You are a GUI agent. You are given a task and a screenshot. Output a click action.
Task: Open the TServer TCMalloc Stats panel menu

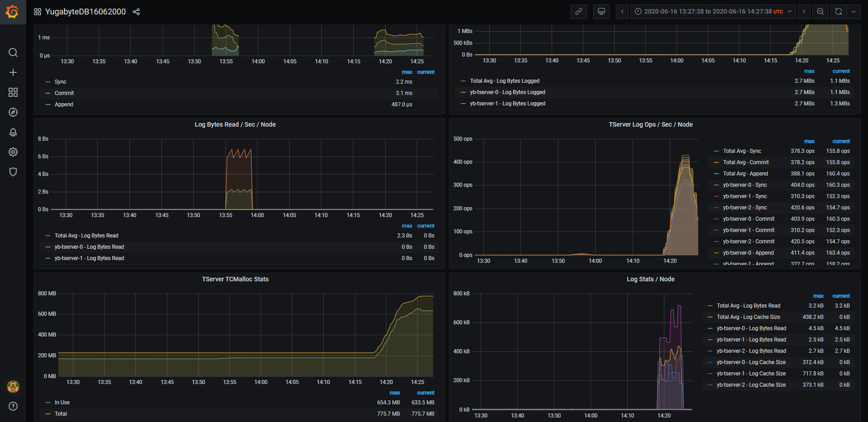tap(235, 279)
